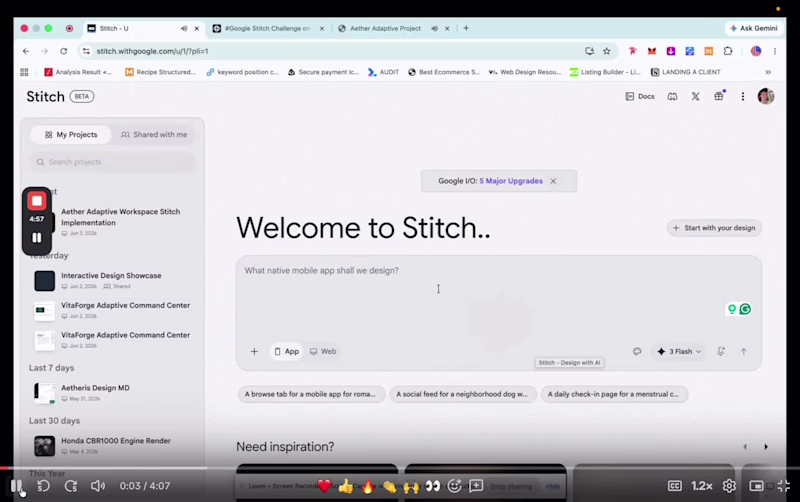Mute audio on the Stitch browser tab
The height and width of the screenshot is (502, 800).
tap(184, 29)
